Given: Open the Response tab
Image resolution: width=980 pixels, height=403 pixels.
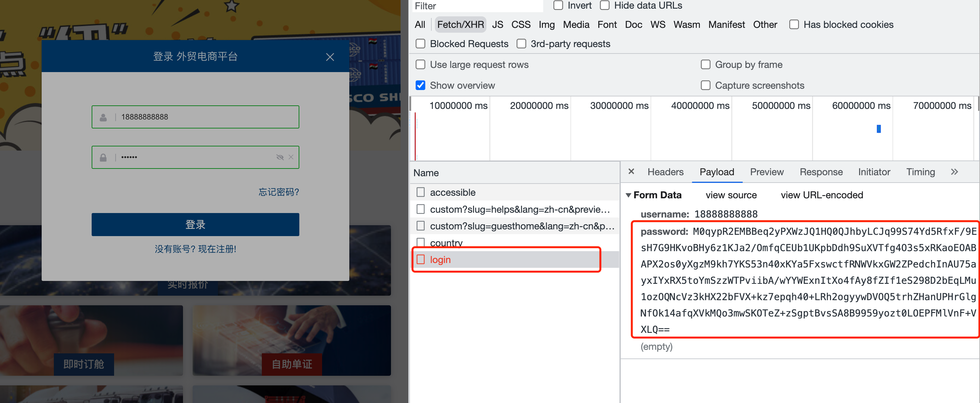Looking at the screenshot, I should pyautogui.click(x=821, y=172).
